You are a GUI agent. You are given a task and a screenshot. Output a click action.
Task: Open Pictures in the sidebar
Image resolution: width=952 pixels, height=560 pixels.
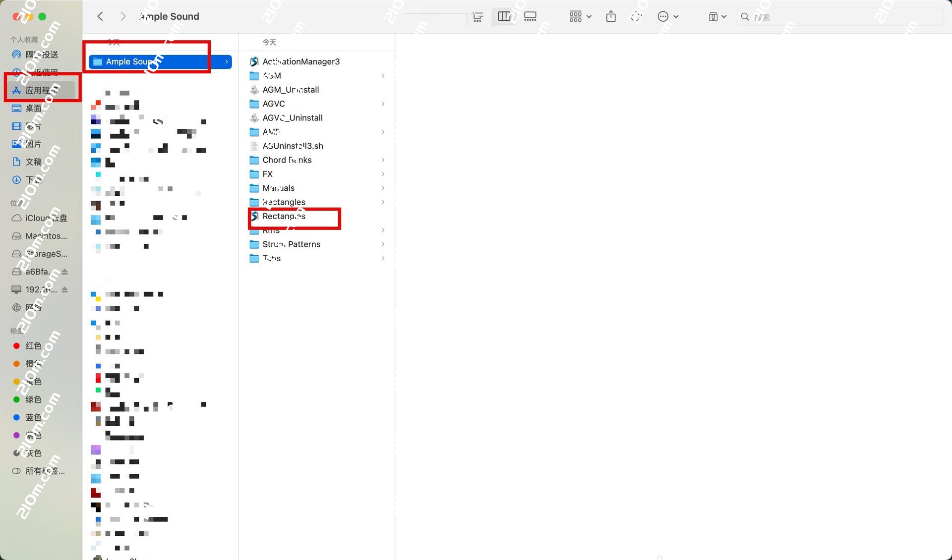point(42,144)
